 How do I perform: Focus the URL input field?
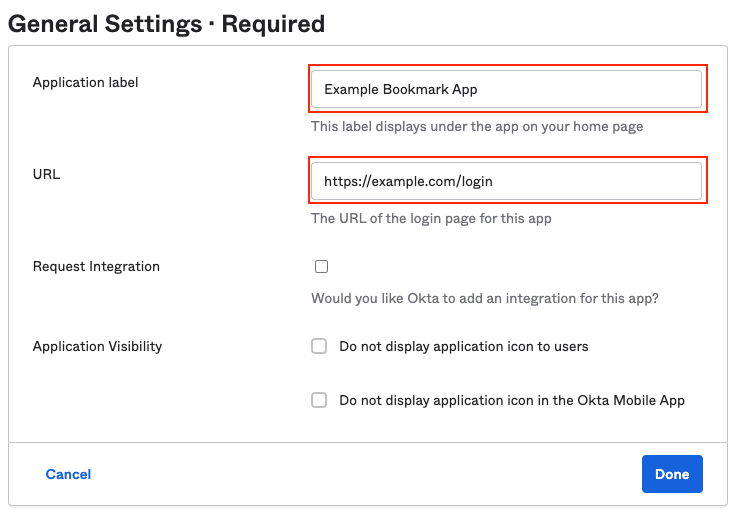pos(506,181)
